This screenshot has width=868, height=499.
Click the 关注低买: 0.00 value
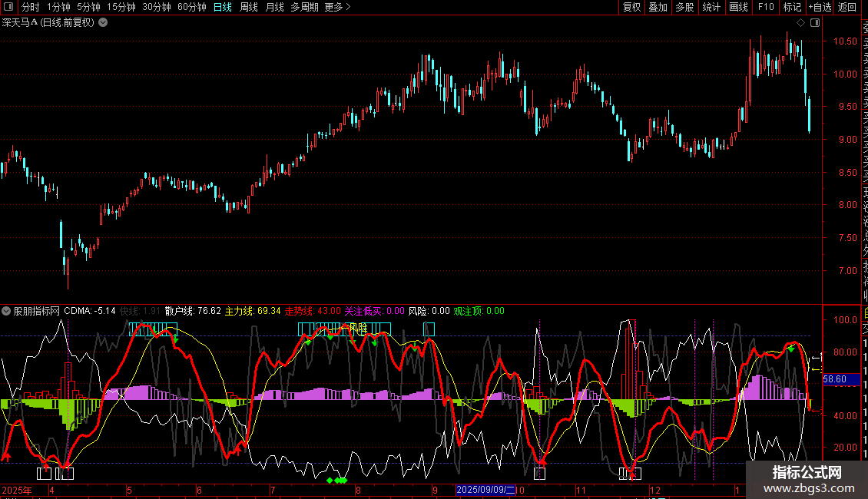click(375, 311)
